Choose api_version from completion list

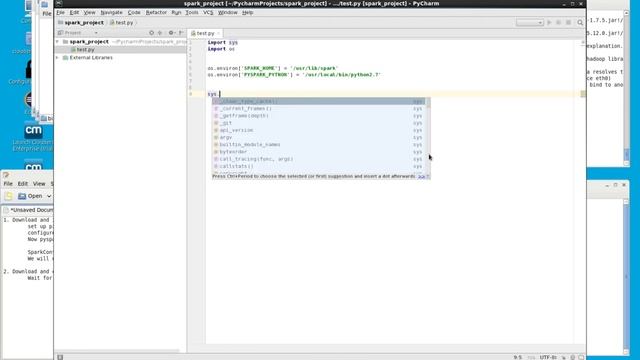(318, 130)
